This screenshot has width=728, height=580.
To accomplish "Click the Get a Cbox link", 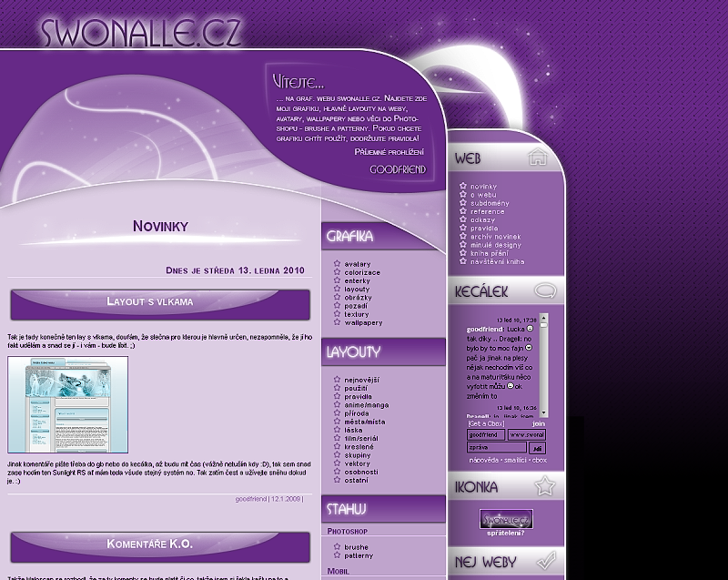I will [x=485, y=423].
